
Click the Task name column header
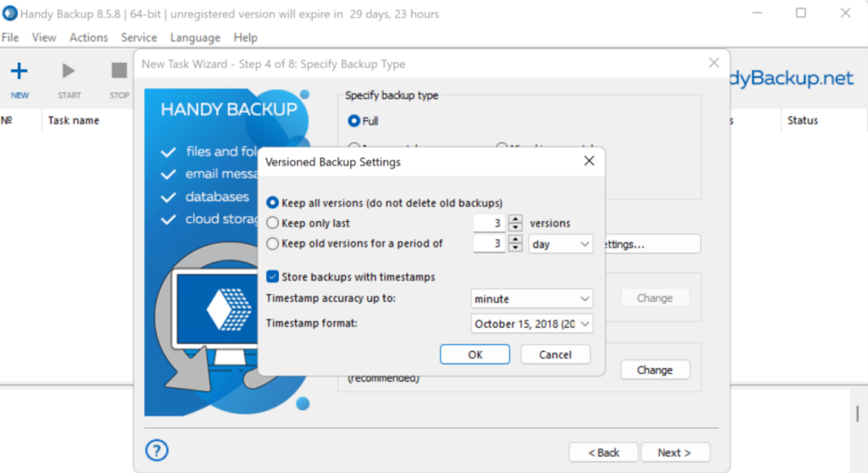tap(74, 120)
